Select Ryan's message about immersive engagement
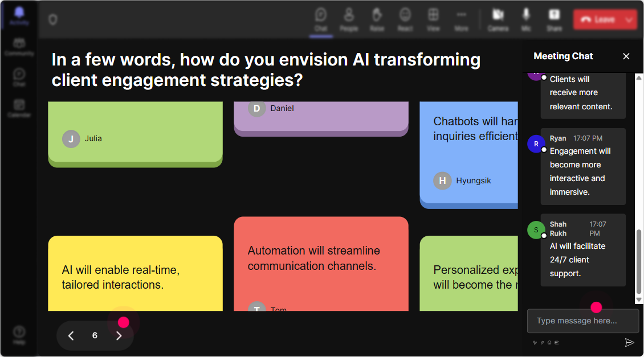 [x=583, y=167]
